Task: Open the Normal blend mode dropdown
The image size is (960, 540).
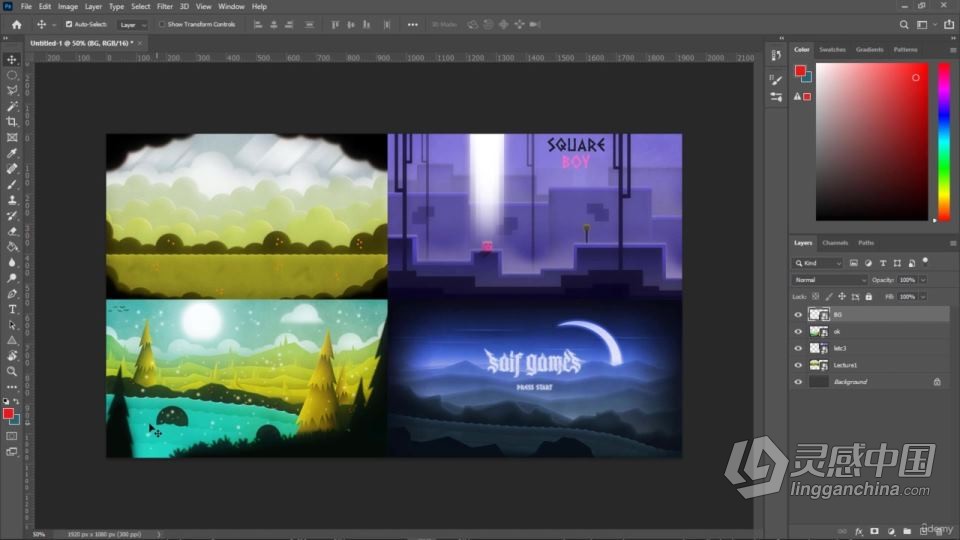Action: [x=830, y=280]
